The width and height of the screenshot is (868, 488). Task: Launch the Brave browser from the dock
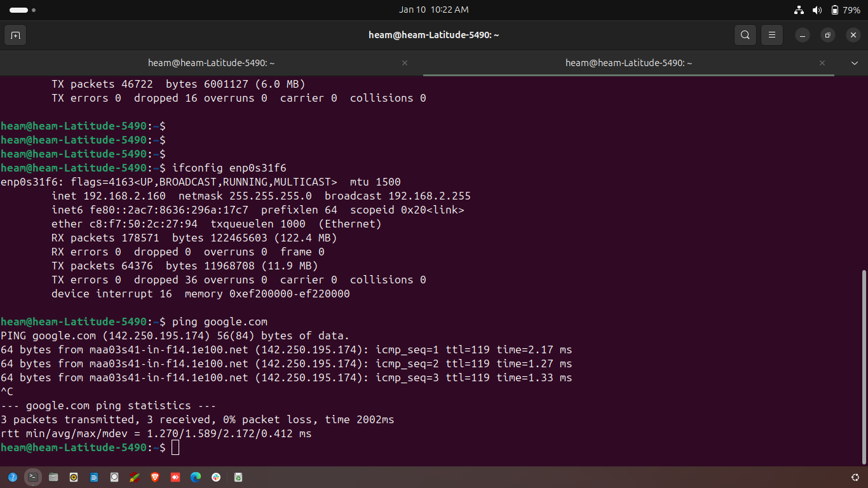[x=155, y=477]
